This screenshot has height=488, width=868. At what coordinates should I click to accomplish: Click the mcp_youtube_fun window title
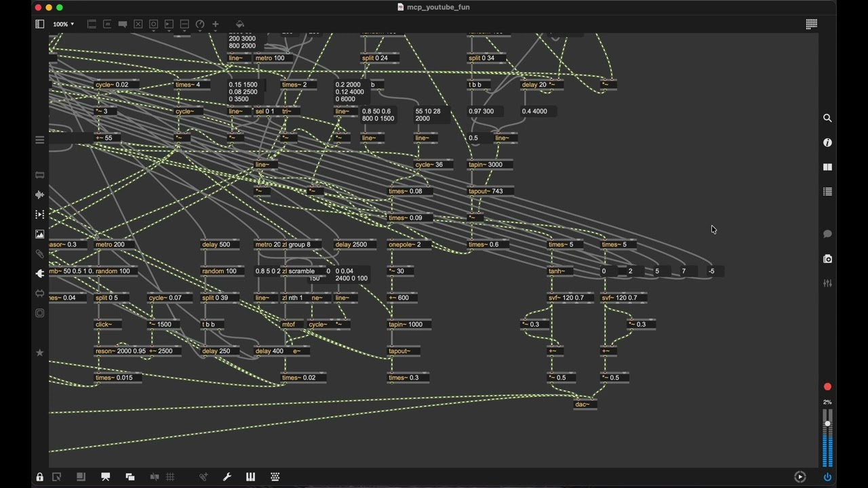coord(438,7)
